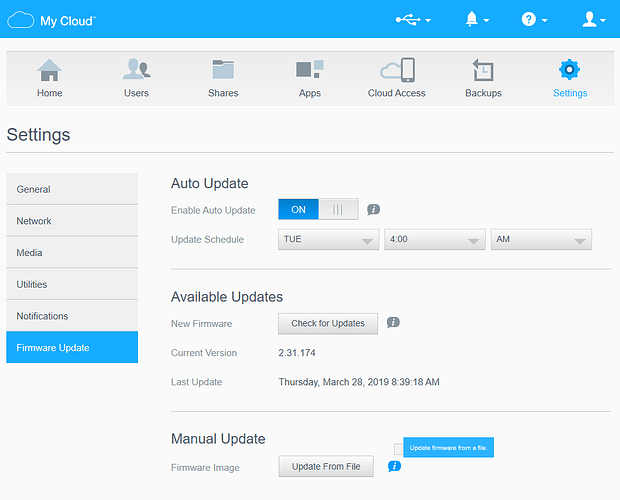This screenshot has width=620, height=500.
Task: Open the Shares folder icon
Action: 223,69
